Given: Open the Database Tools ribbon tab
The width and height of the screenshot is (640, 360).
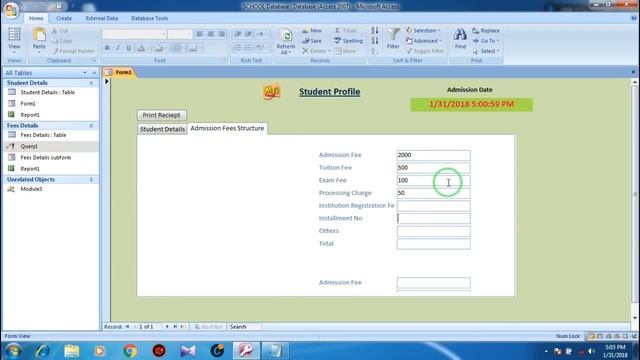Looking at the screenshot, I should tap(149, 18).
